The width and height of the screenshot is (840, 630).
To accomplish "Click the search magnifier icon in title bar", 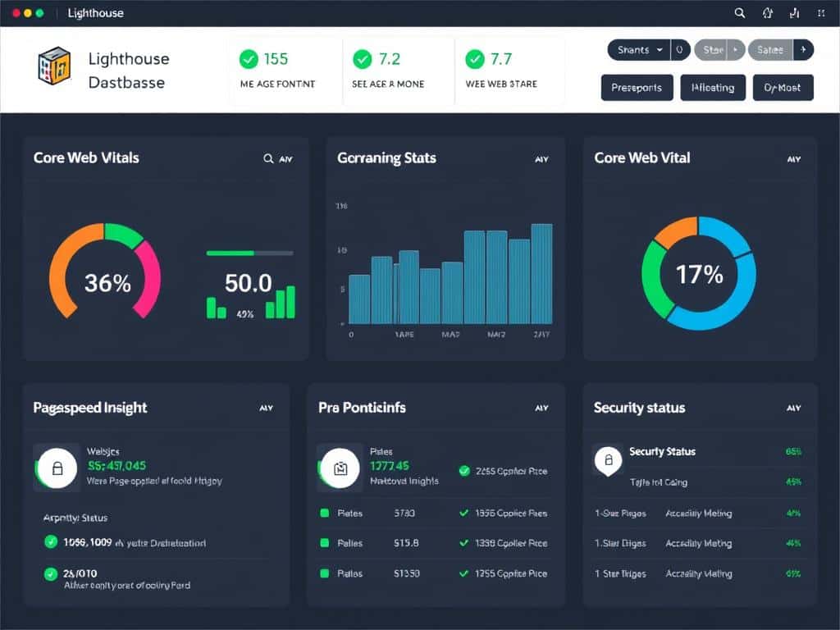I will coord(740,13).
